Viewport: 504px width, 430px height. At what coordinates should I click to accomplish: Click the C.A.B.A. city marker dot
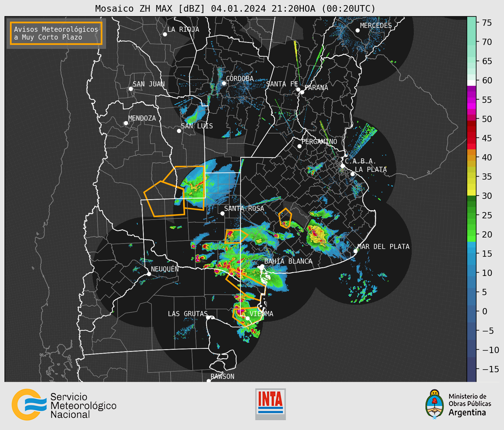pyautogui.click(x=343, y=166)
